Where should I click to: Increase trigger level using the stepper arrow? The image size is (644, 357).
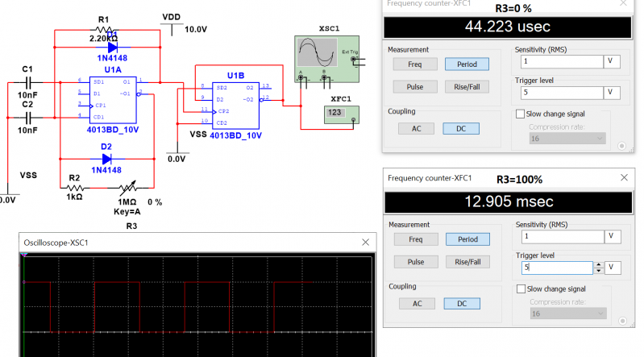click(597, 264)
